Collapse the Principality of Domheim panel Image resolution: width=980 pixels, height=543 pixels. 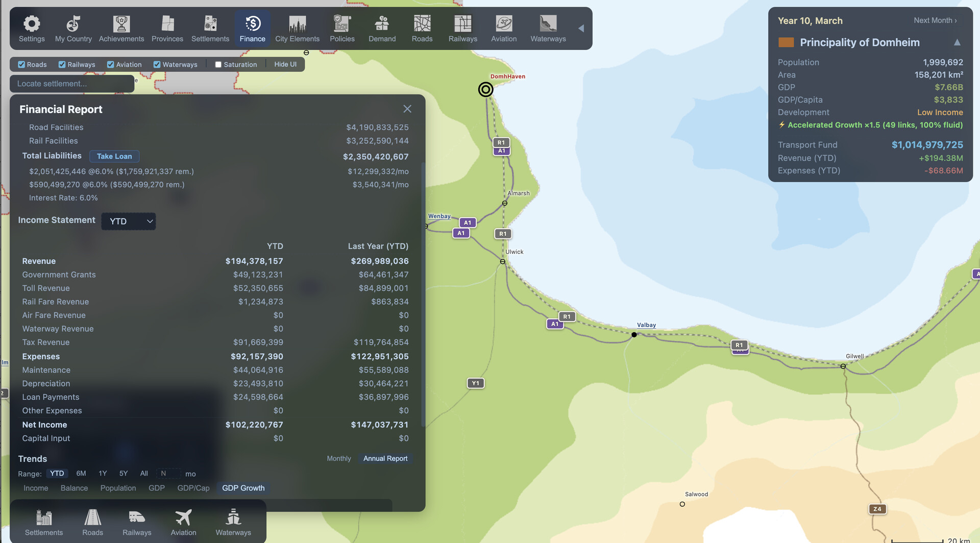click(957, 42)
